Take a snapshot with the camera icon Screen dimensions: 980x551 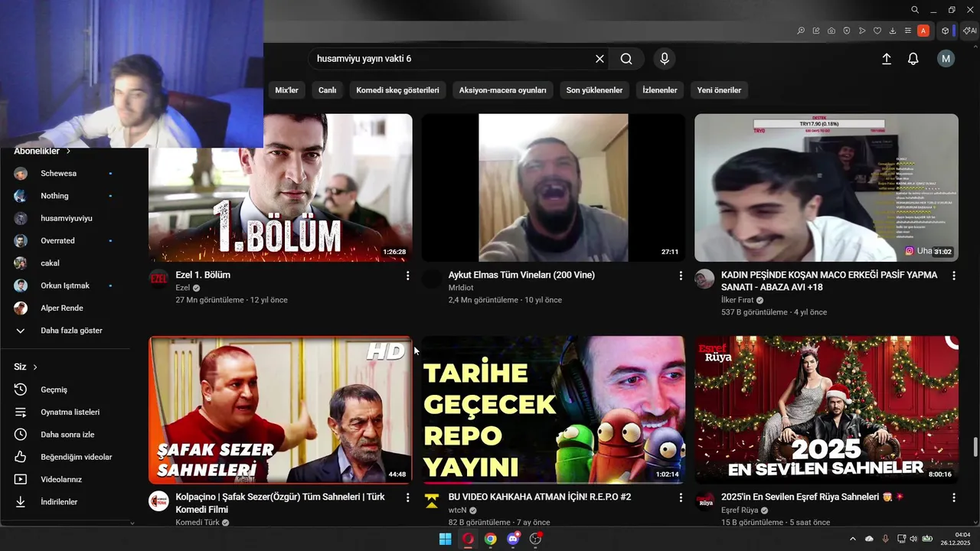[x=831, y=31]
